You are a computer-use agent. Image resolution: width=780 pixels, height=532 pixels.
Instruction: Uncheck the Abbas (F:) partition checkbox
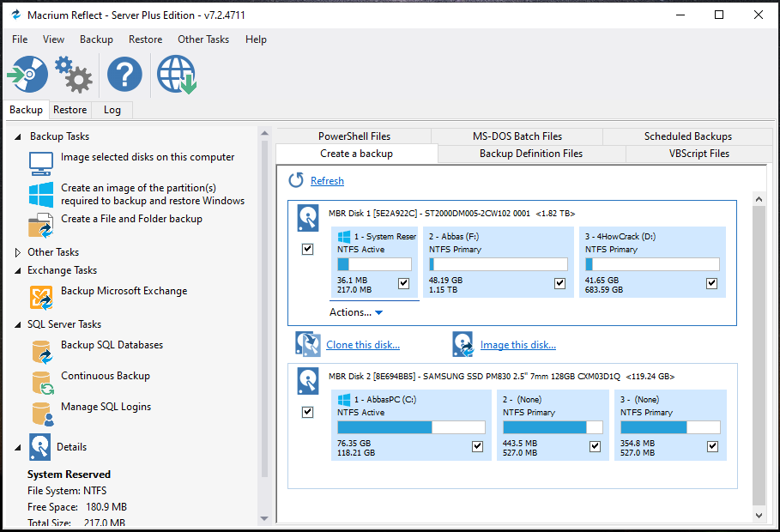tap(559, 283)
